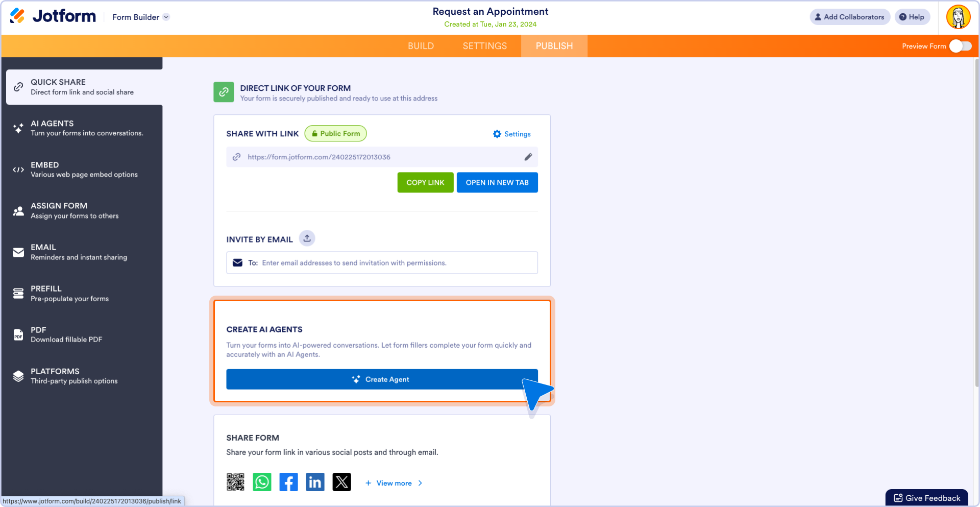980x507 pixels.
Task: Click the page vertical scrollbar
Action: point(976,222)
